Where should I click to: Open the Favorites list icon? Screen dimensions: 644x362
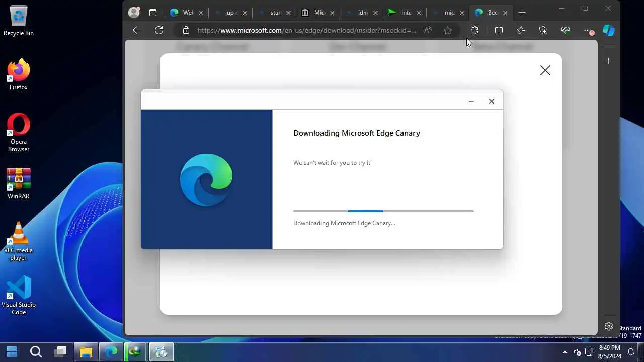pyautogui.click(x=521, y=30)
